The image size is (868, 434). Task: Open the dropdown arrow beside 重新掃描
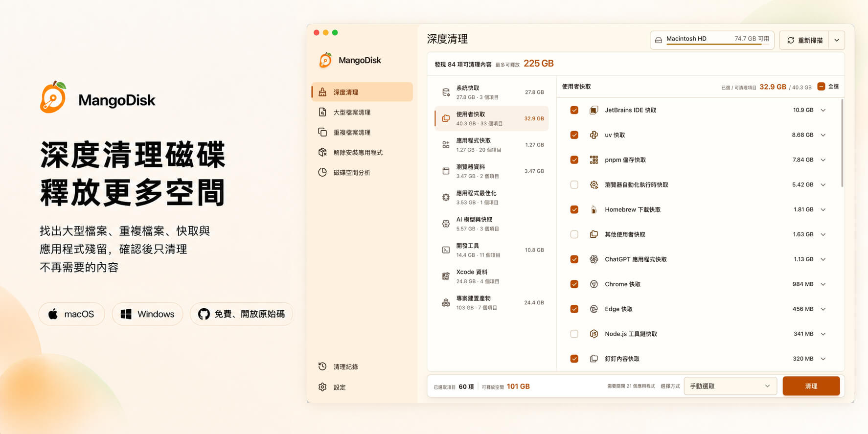(837, 40)
